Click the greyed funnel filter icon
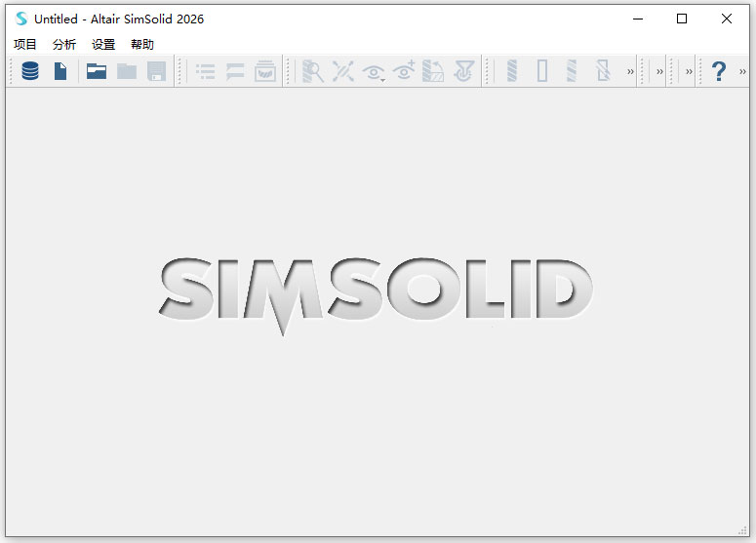756x543 pixels. [463, 71]
